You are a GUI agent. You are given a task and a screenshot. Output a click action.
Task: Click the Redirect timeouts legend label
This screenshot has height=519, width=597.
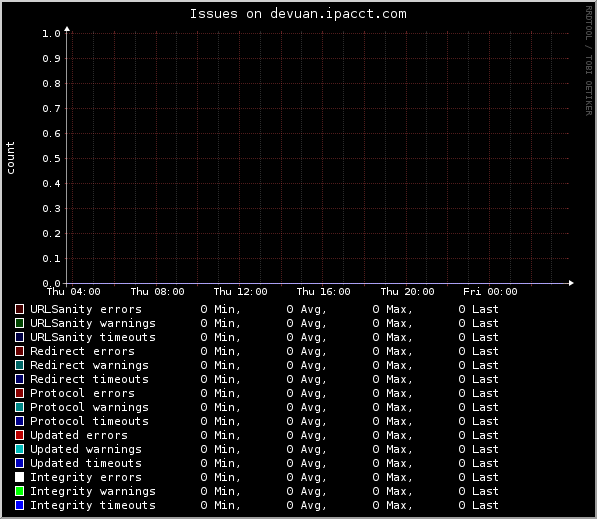pyautogui.click(x=89, y=379)
